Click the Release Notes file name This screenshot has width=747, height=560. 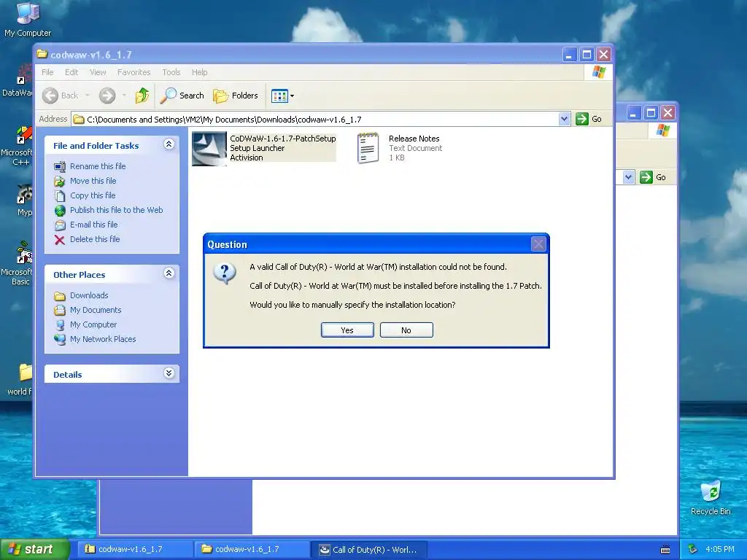[414, 139]
